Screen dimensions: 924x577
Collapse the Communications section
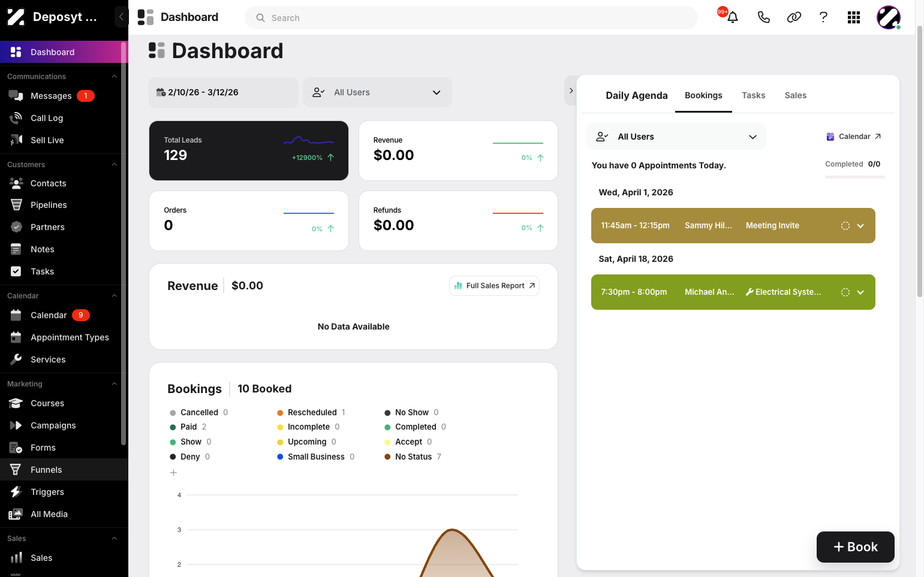click(114, 77)
